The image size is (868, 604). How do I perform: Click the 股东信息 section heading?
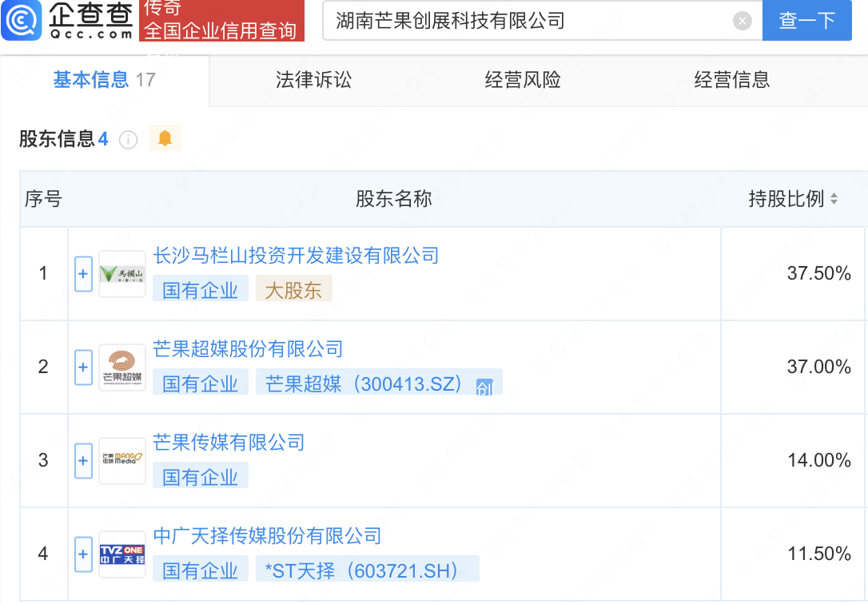57,139
